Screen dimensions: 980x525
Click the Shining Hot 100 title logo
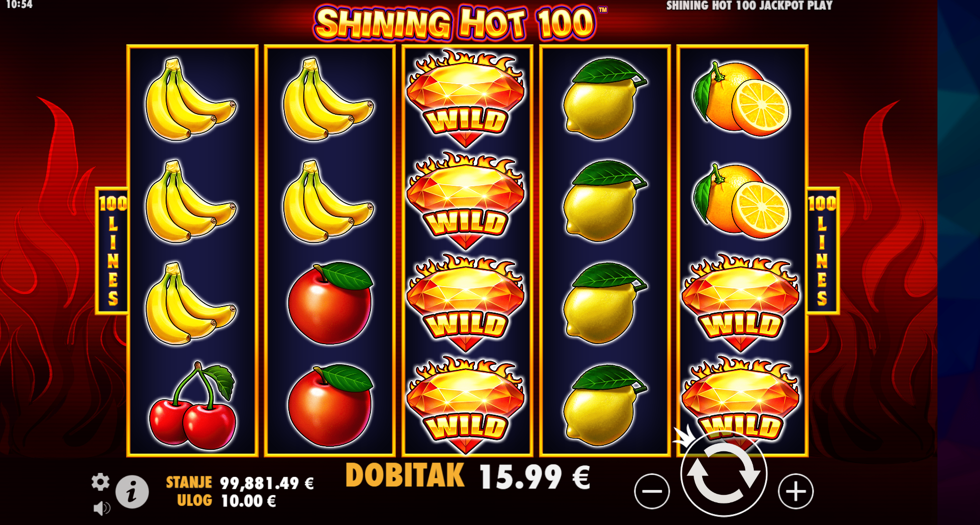tap(455, 23)
